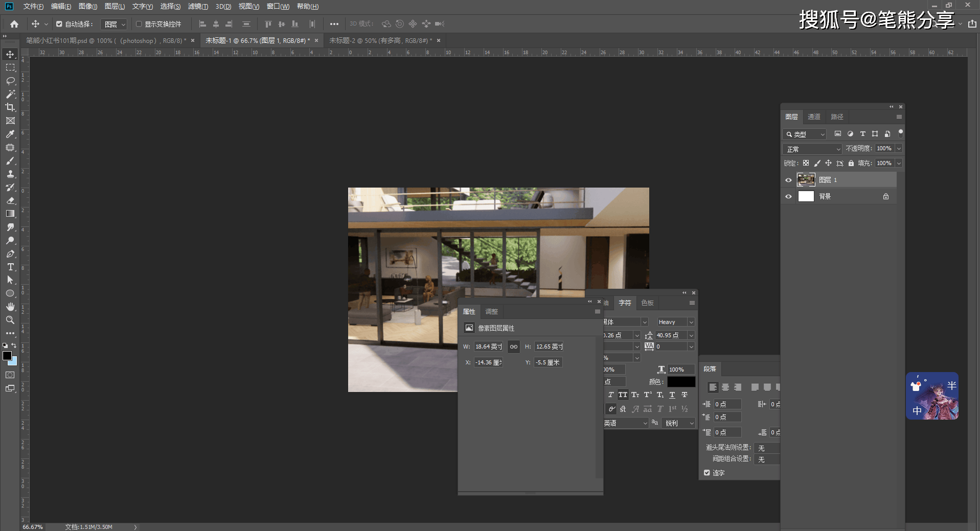Click the black text color swatch
The width and height of the screenshot is (980, 531).
pyautogui.click(x=681, y=382)
